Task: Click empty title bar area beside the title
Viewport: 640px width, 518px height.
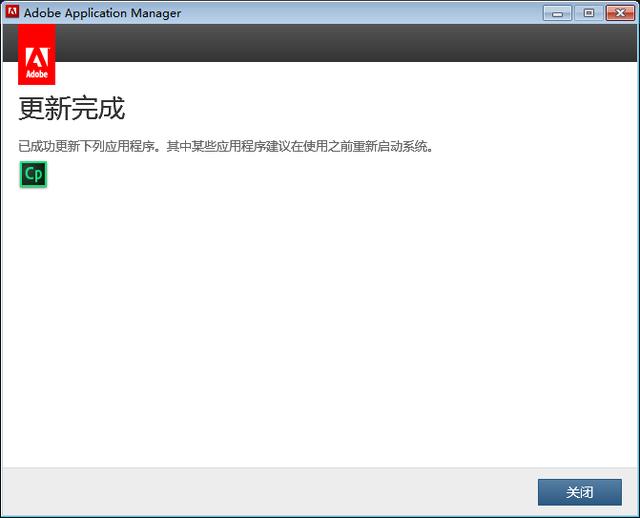Action: 360,12
